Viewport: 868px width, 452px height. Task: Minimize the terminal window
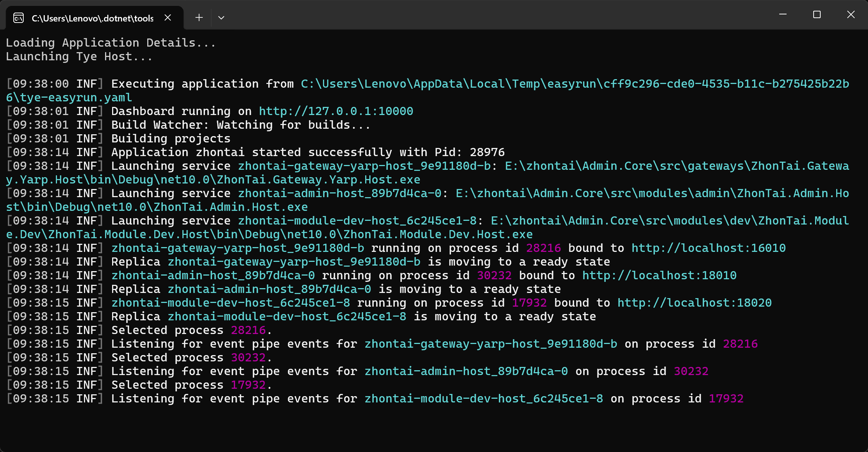783,15
